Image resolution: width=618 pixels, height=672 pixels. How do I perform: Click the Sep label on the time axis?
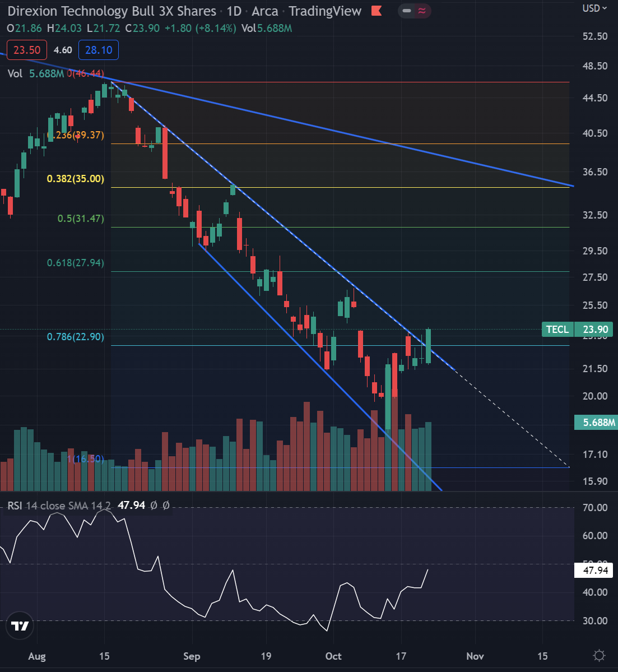click(192, 656)
